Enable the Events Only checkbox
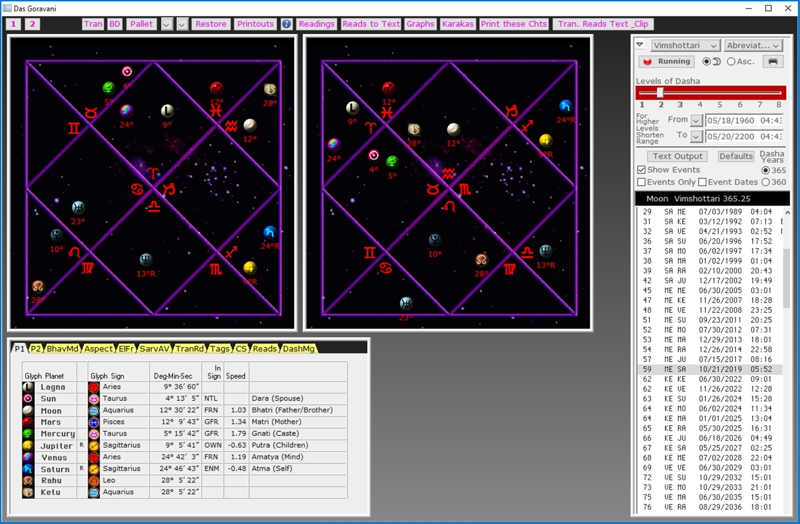Image resolution: width=800 pixels, height=524 pixels. point(641,182)
